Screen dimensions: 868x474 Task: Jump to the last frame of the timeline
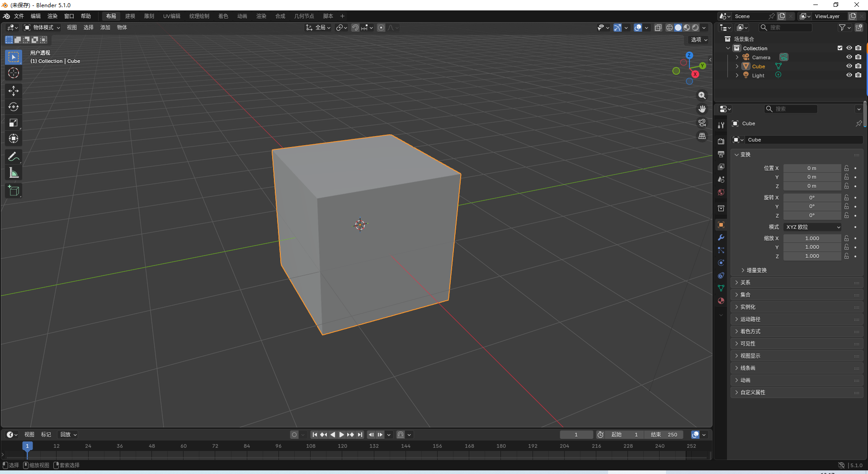coord(360,435)
